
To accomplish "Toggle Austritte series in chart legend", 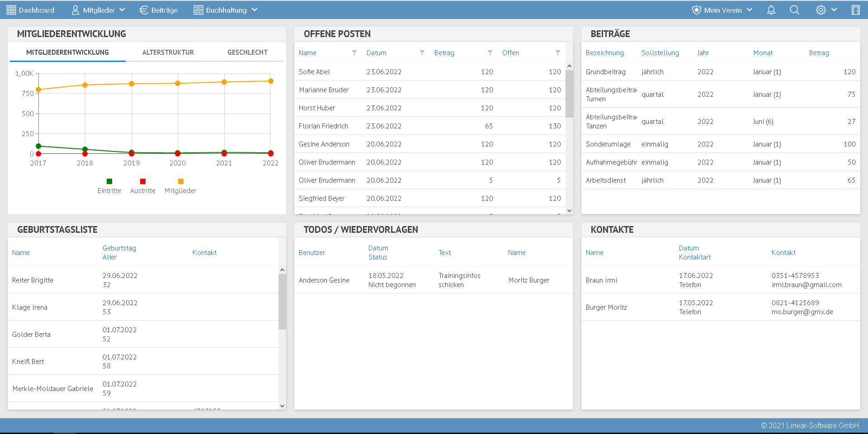I will pyautogui.click(x=143, y=186).
